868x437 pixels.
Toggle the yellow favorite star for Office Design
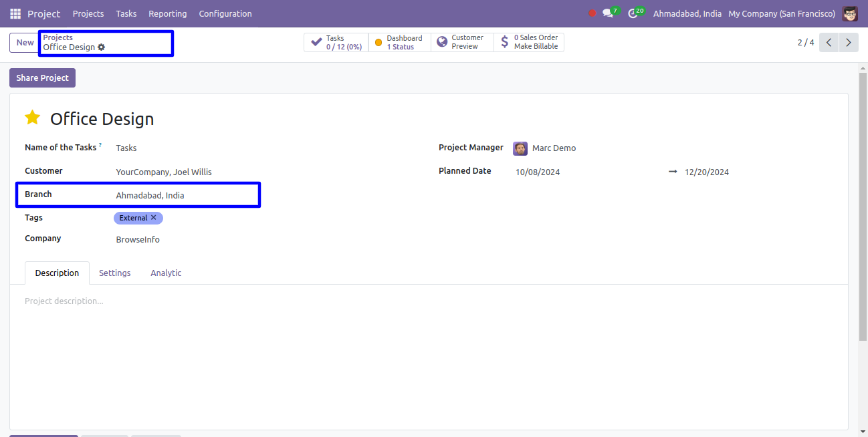tap(32, 118)
